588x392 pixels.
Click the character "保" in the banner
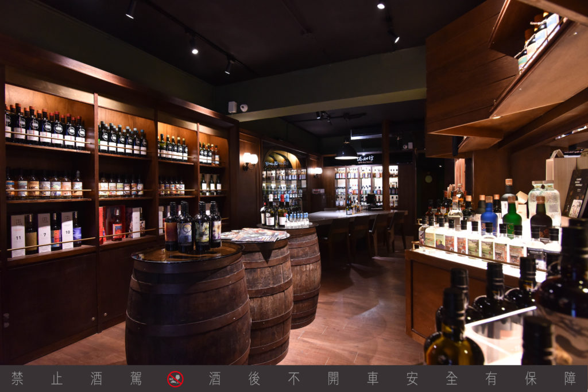pyautogui.click(x=531, y=378)
